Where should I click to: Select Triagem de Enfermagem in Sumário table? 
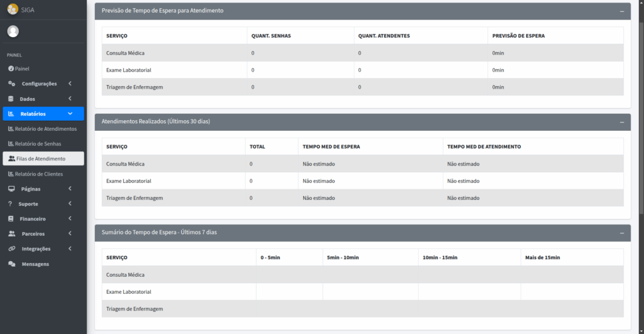pos(135,309)
